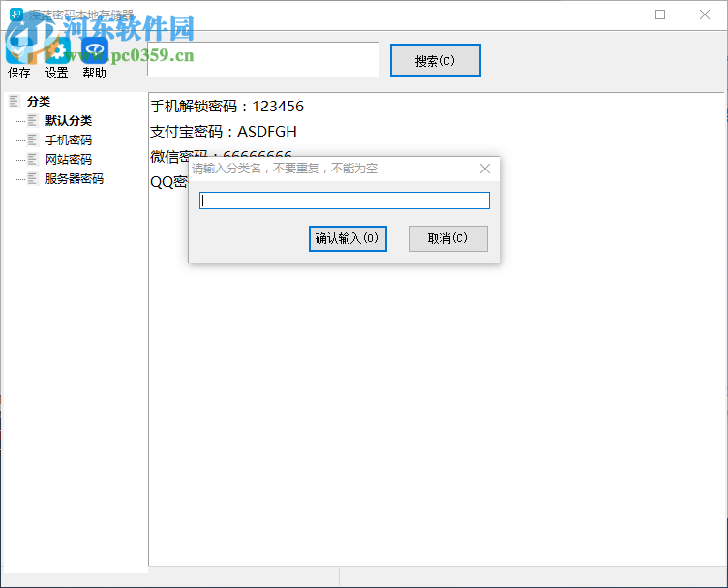Open the Settings (设置) gear icon

click(x=57, y=50)
